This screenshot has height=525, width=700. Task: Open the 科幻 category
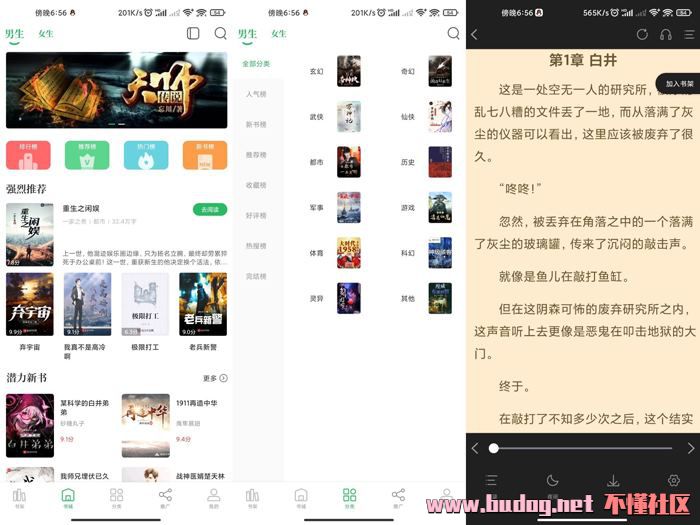tap(426, 253)
